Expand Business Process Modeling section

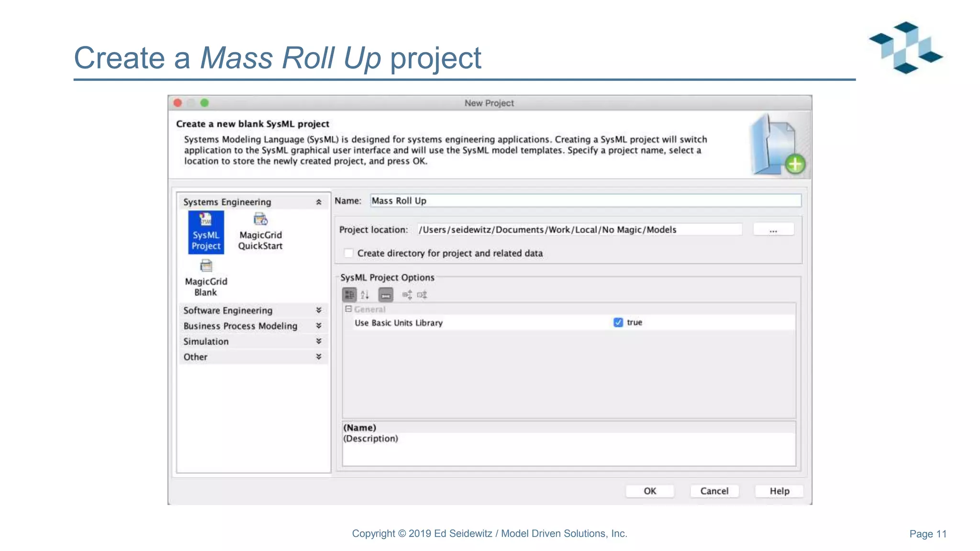[x=319, y=326]
